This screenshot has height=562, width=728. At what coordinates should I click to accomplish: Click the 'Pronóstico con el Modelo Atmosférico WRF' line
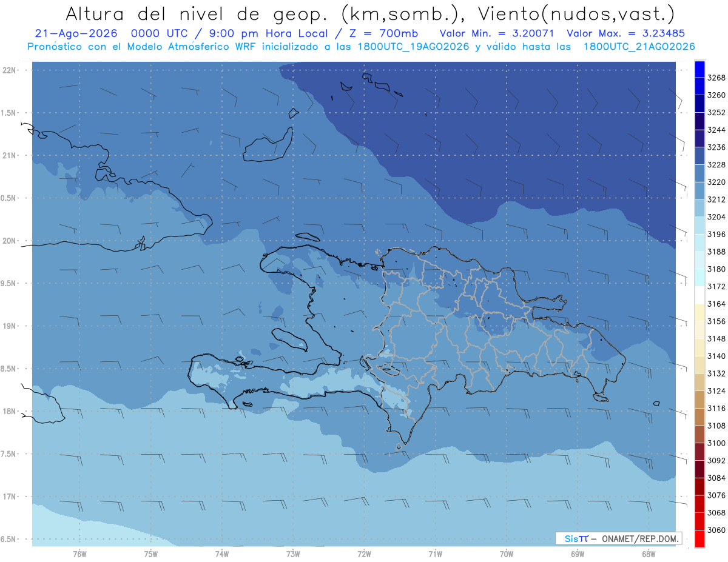pos(361,47)
